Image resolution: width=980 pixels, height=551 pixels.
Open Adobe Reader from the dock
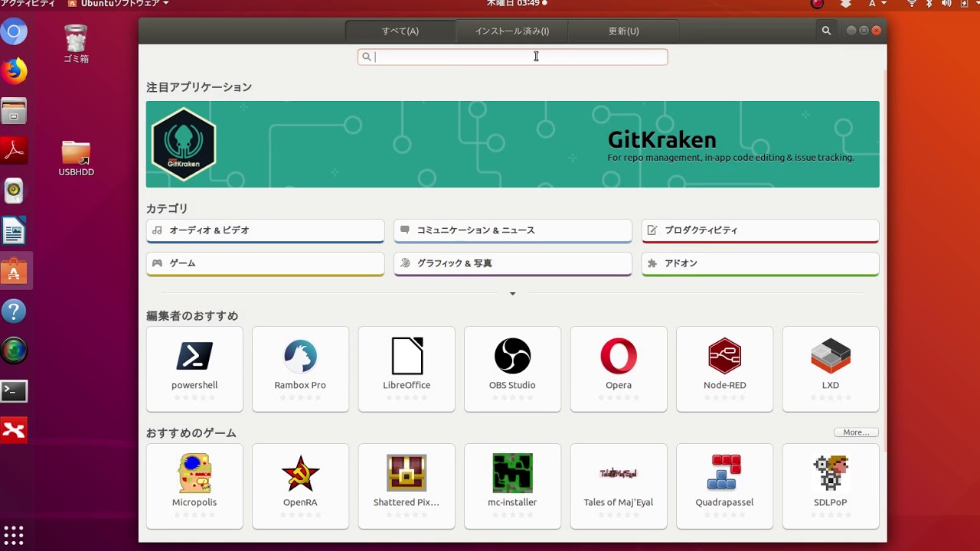tap(14, 152)
